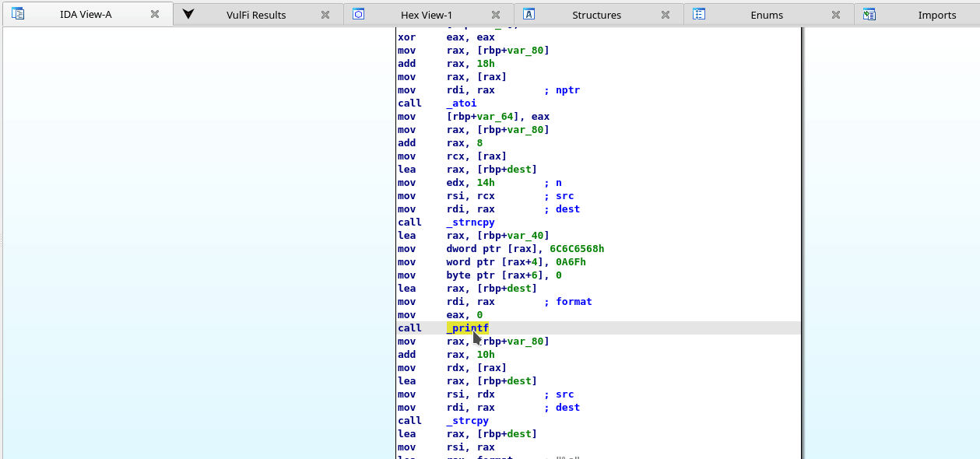Click the _strncpy function name
The height and width of the screenshot is (459, 980).
tap(471, 222)
